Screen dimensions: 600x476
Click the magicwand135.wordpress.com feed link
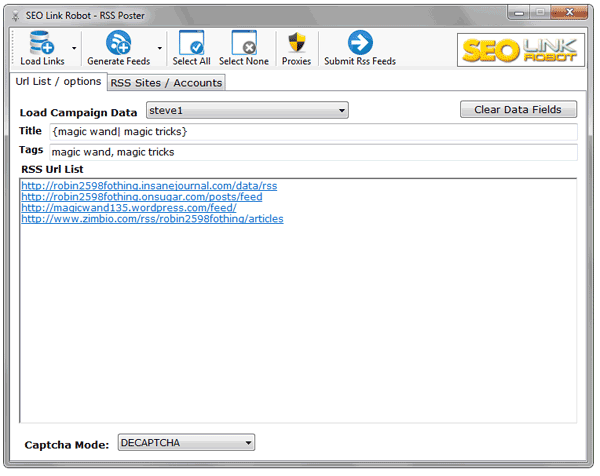pyautogui.click(x=129, y=208)
